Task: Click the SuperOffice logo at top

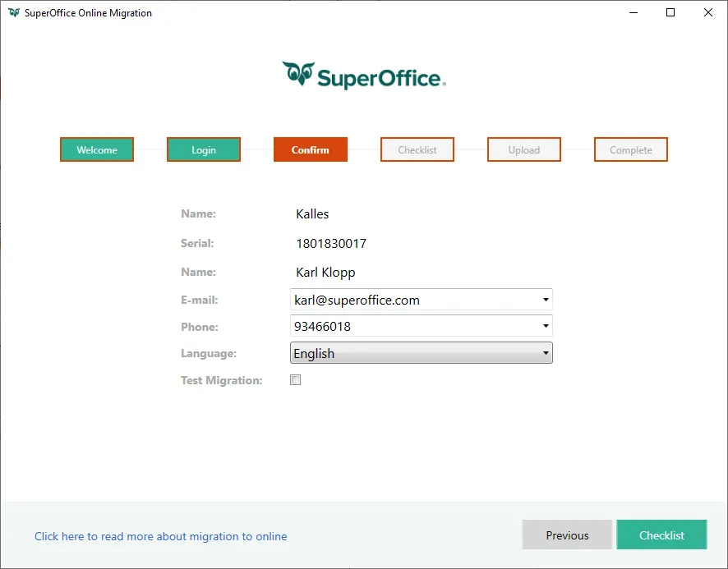Action: click(364, 76)
